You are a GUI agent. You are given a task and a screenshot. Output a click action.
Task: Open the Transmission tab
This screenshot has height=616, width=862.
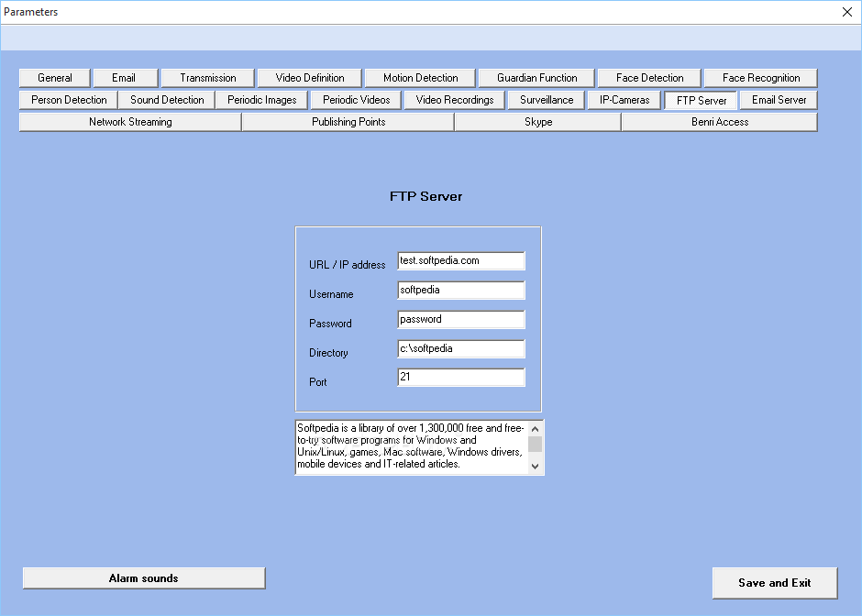point(208,78)
